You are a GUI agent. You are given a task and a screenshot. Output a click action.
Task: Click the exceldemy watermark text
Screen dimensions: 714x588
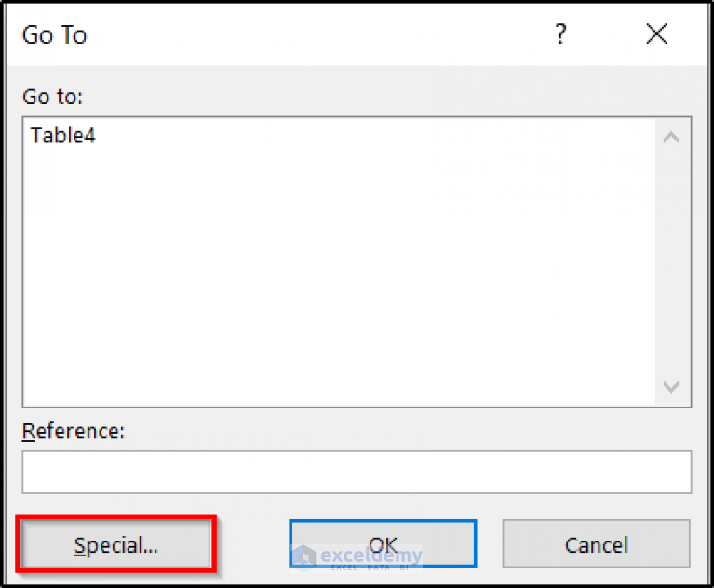(371, 555)
